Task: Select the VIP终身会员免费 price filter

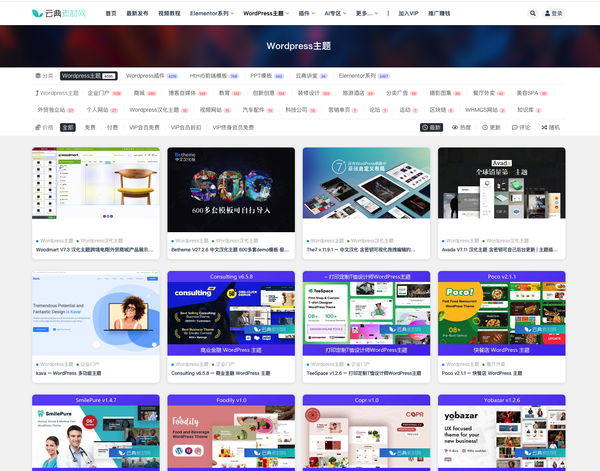Action: point(233,127)
